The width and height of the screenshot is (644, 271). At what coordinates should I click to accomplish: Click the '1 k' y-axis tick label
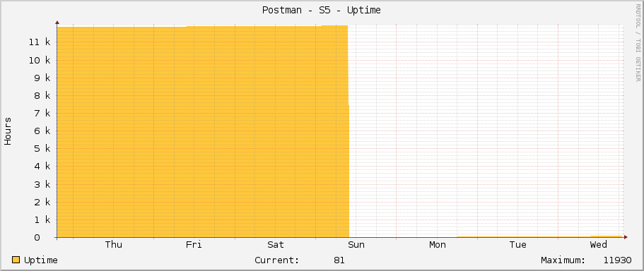42,219
